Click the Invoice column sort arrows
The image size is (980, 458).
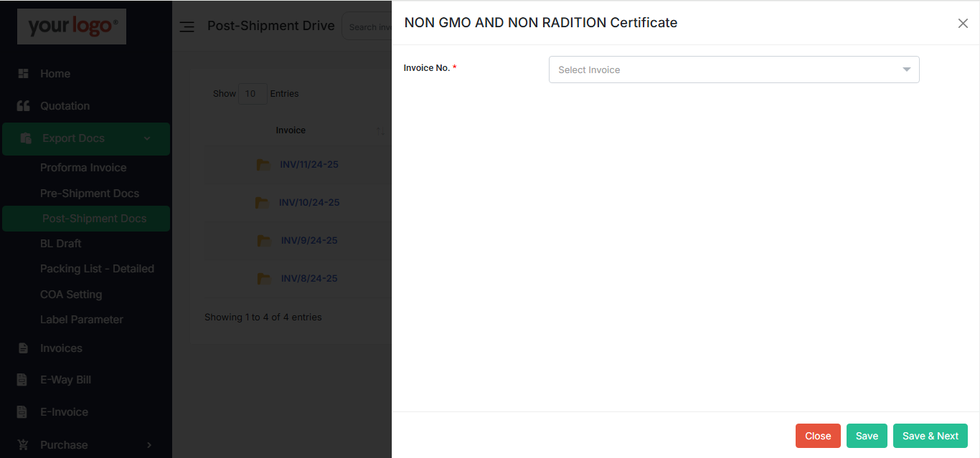point(380,131)
